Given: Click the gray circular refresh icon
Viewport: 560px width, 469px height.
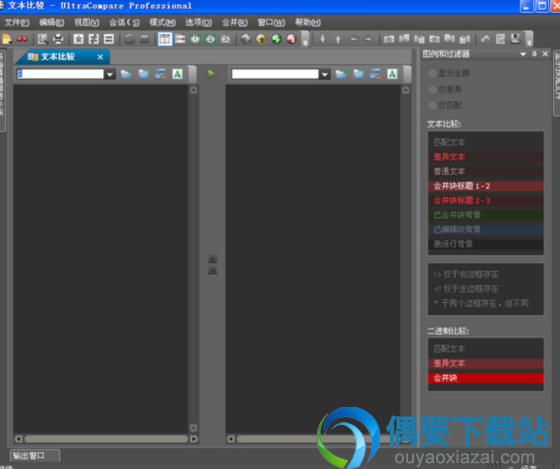Looking at the screenshot, I should [129, 39].
